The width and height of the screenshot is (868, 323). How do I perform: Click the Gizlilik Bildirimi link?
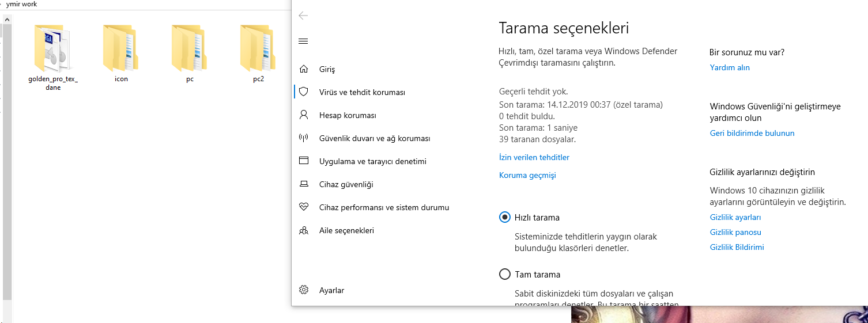737,247
